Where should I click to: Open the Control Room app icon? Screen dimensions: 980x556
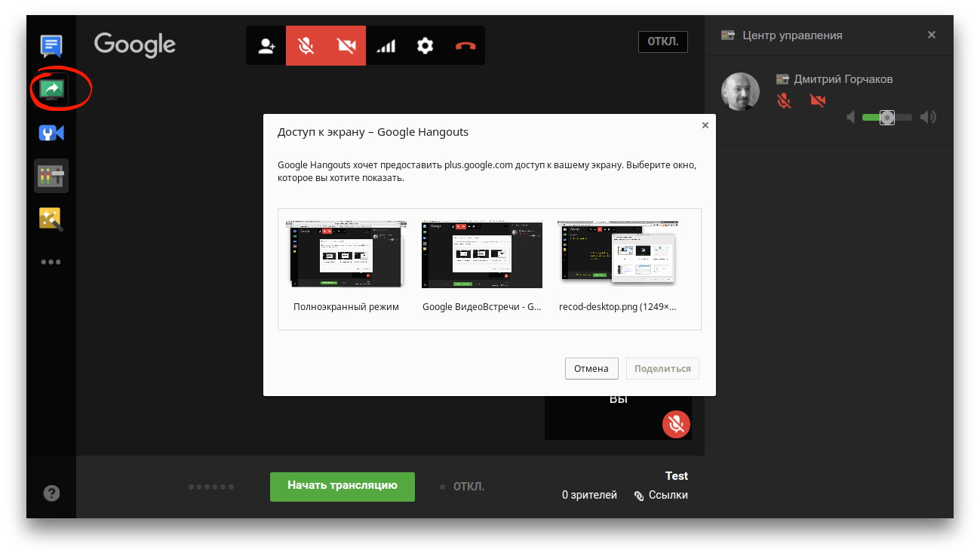[x=51, y=177]
